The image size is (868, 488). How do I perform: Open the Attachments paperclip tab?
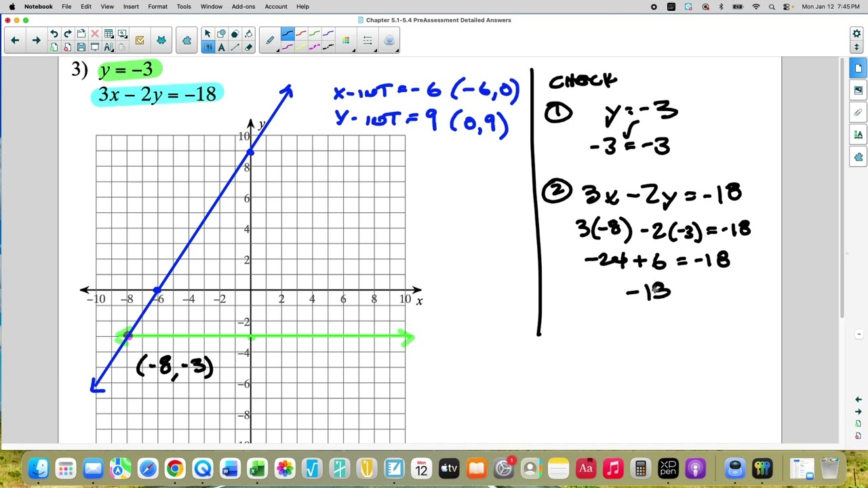858,113
